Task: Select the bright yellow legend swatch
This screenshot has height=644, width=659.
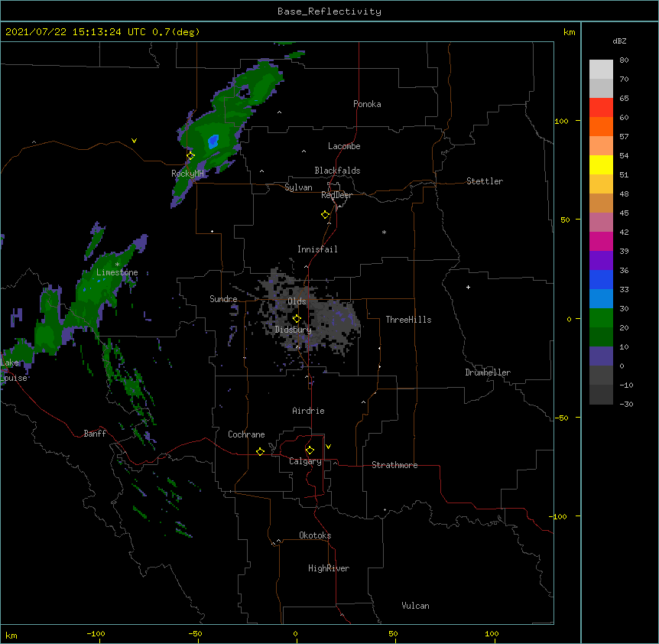Action: pos(601,164)
